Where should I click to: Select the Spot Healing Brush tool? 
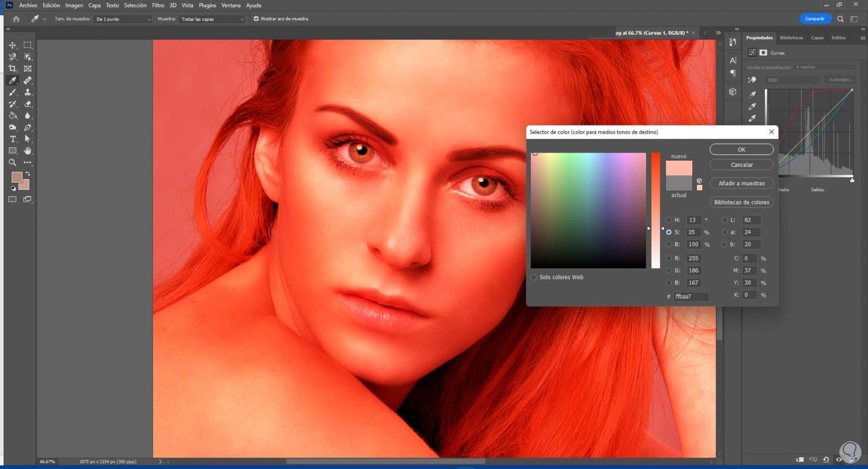coord(27,81)
